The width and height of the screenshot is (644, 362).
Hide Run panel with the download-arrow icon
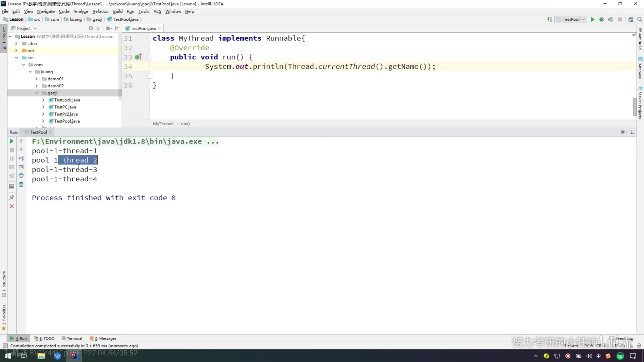click(x=632, y=132)
